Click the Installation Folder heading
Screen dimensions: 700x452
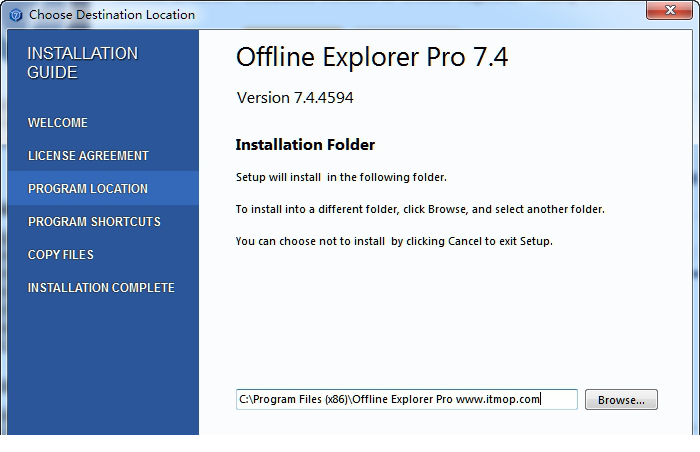[305, 145]
